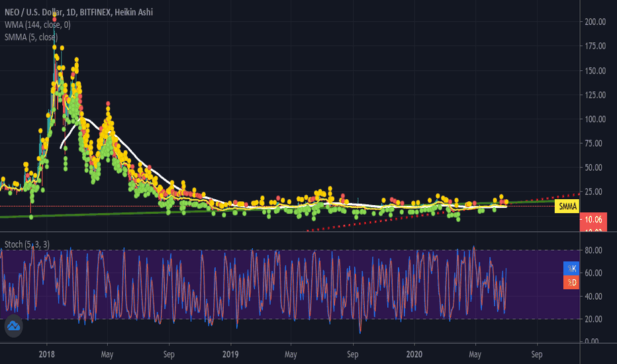Screen dimensions: 617x364
Task: Click the 200.00 price axis value
Action: point(595,22)
